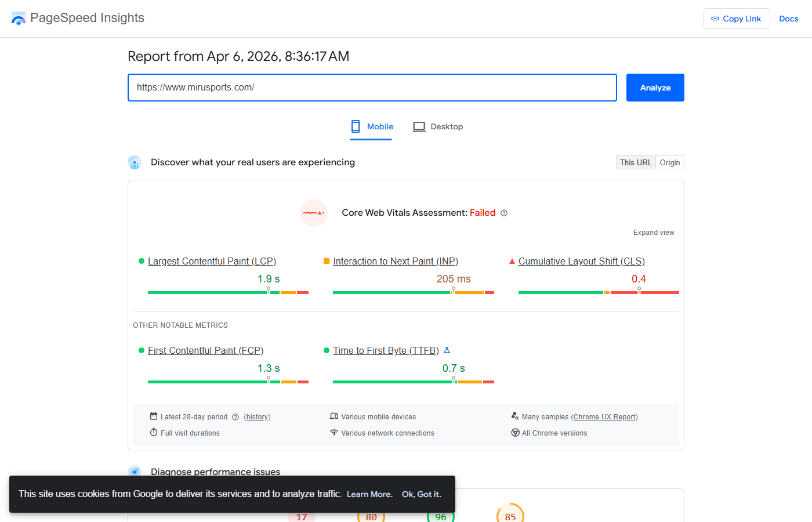The image size is (812, 522).
Task: Click the INP value 205 ms
Action: pyautogui.click(x=454, y=279)
